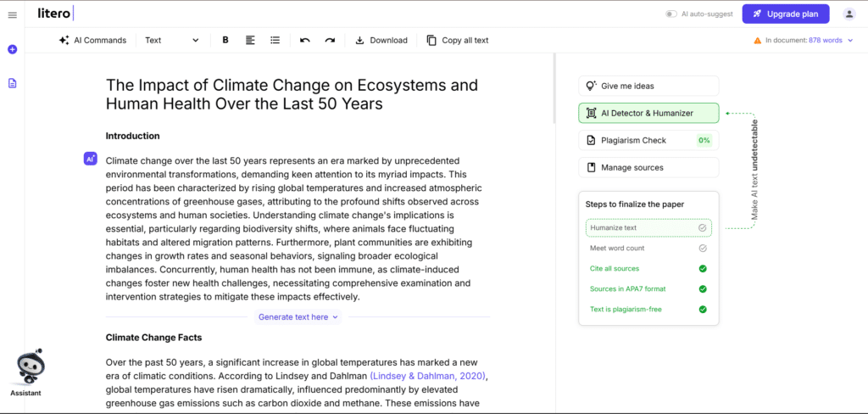Download the document
Screen dimensions: 868x414
pyautogui.click(x=381, y=40)
